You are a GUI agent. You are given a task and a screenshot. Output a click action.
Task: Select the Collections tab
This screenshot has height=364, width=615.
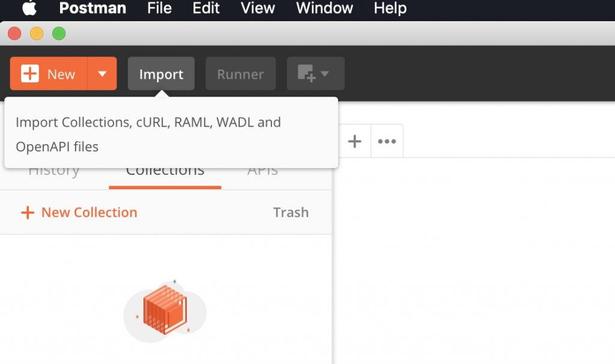point(165,171)
